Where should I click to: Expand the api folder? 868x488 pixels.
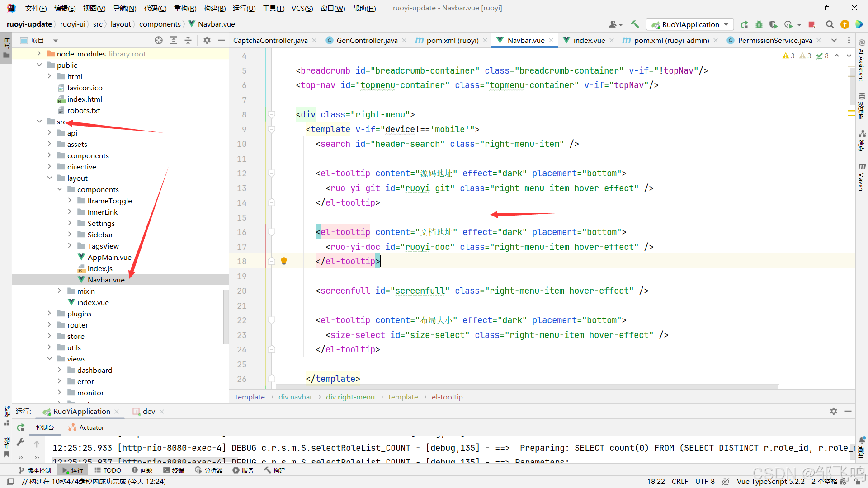click(49, 133)
